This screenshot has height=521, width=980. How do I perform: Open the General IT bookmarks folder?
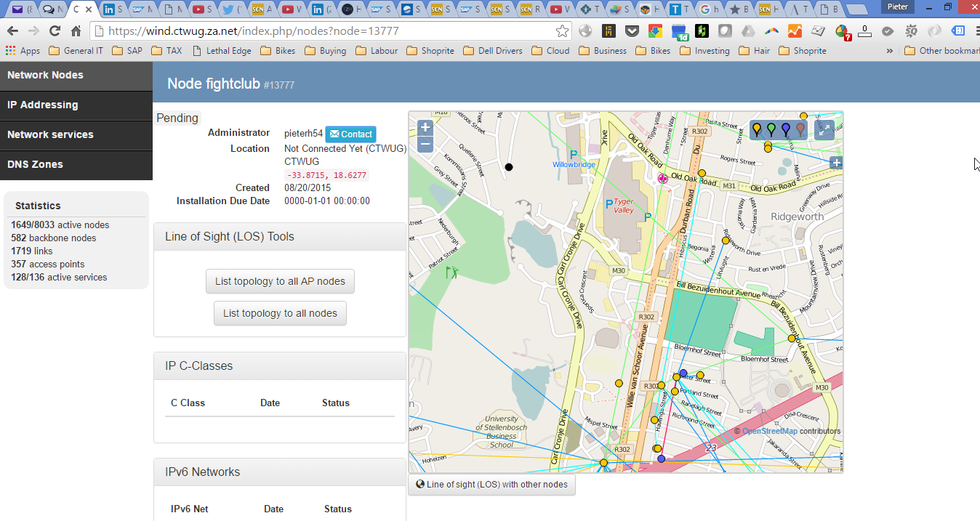(76, 51)
